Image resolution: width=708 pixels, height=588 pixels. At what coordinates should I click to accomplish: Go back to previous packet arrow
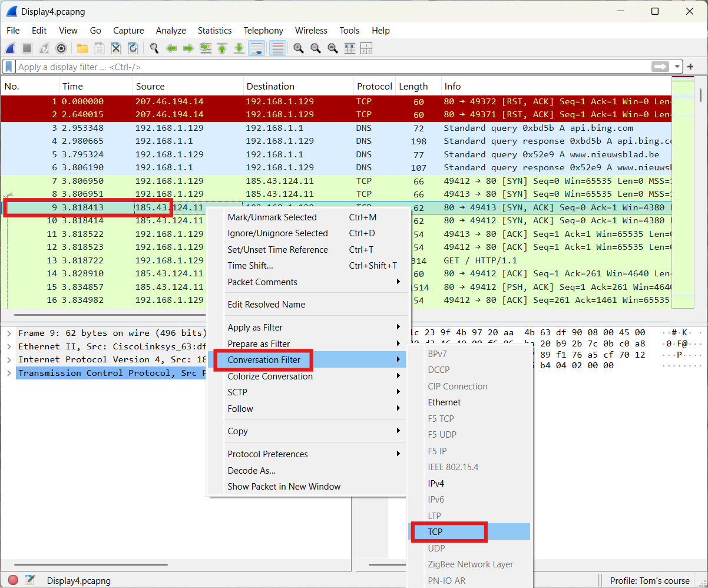click(x=171, y=48)
